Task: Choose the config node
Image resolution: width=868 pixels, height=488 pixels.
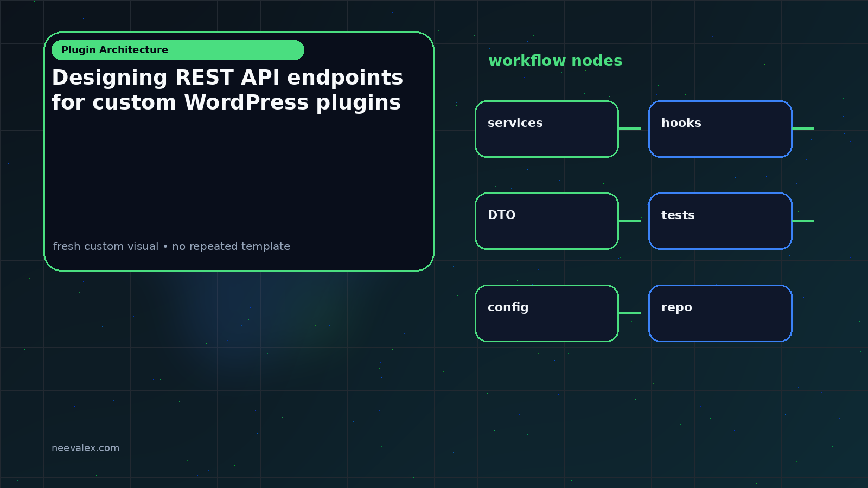Action: click(547, 313)
